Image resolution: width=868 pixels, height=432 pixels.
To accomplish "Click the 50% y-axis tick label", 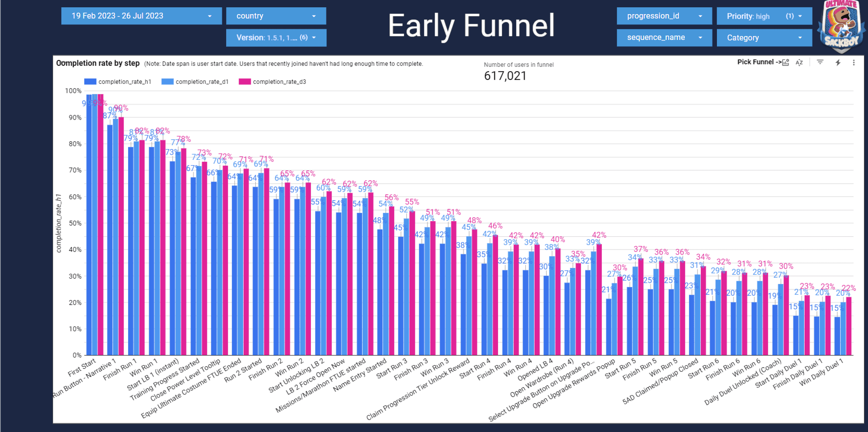I will (75, 223).
